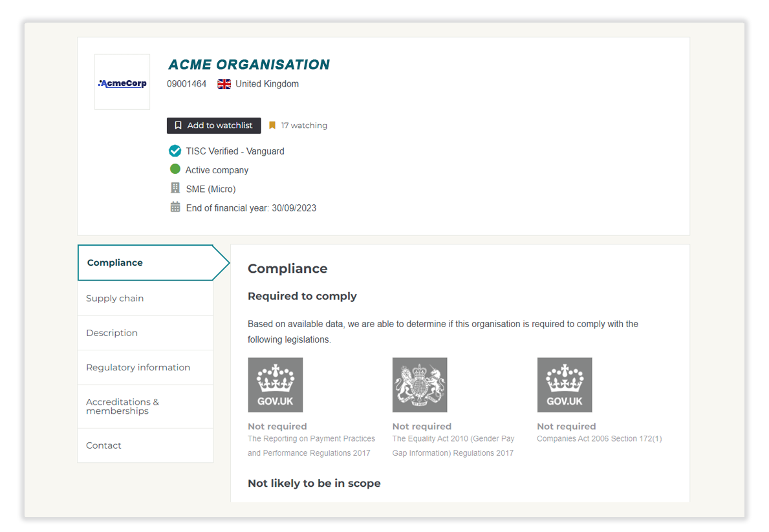The image size is (769, 532).
Task: Click GOV.UK icon for Payment Practices regulation
Action: click(276, 385)
